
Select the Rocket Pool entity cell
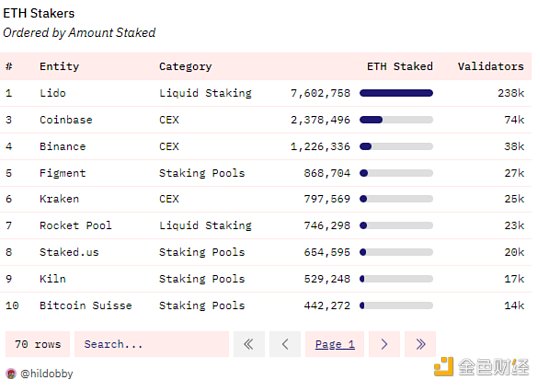[75, 226]
